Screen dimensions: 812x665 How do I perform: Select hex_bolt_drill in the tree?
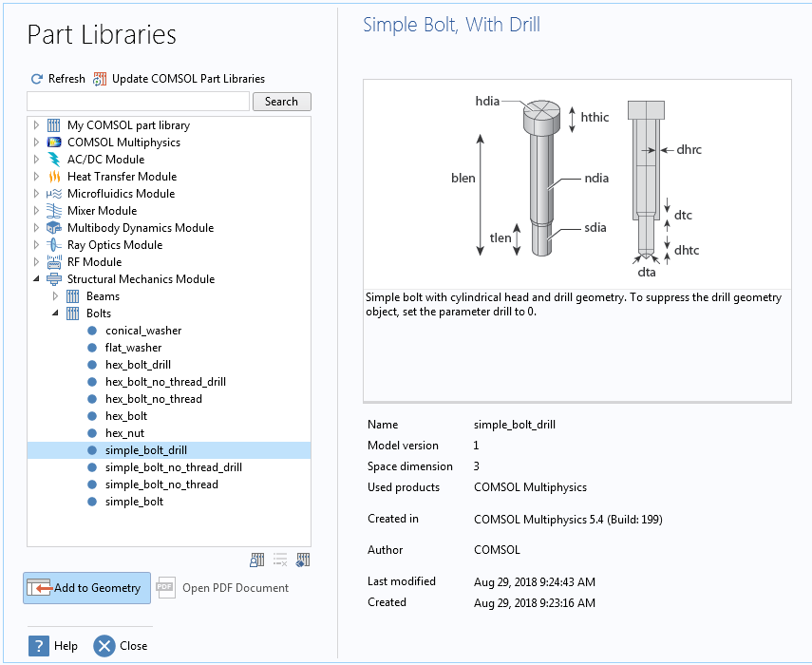(x=139, y=365)
